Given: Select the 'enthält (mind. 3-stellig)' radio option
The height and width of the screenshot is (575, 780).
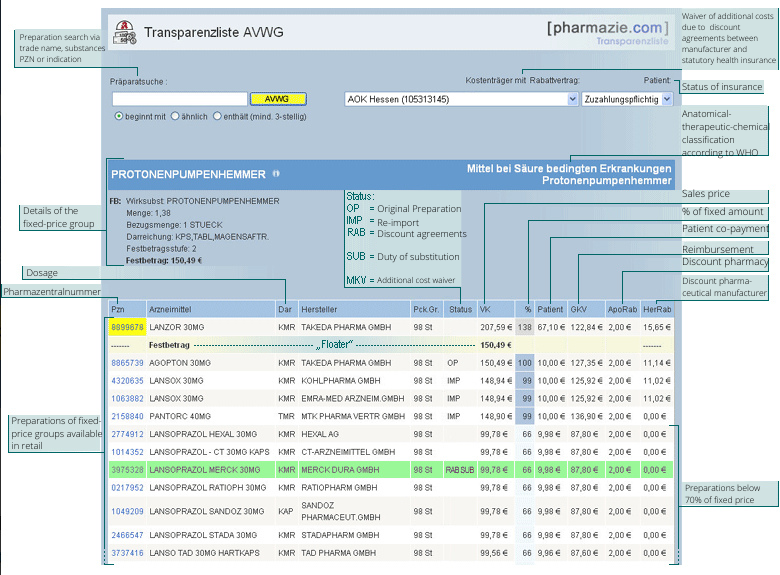Looking at the screenshot, I should [x=217, y=116].
